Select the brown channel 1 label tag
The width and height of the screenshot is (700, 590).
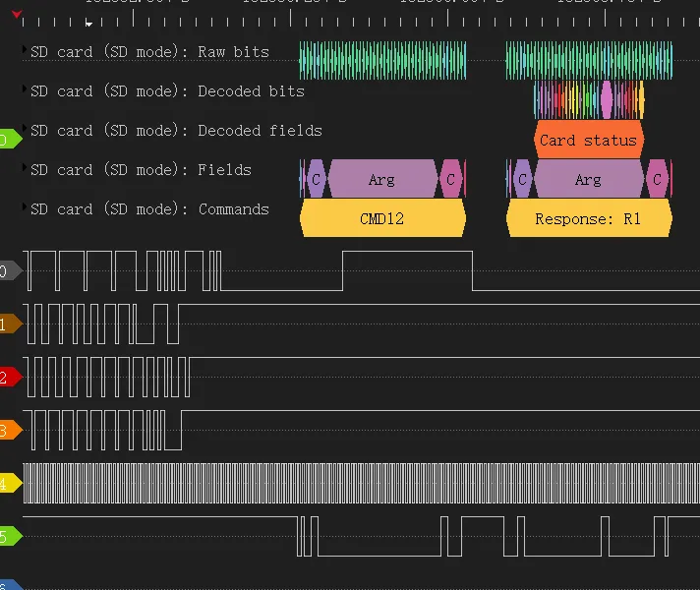(9, 324)
